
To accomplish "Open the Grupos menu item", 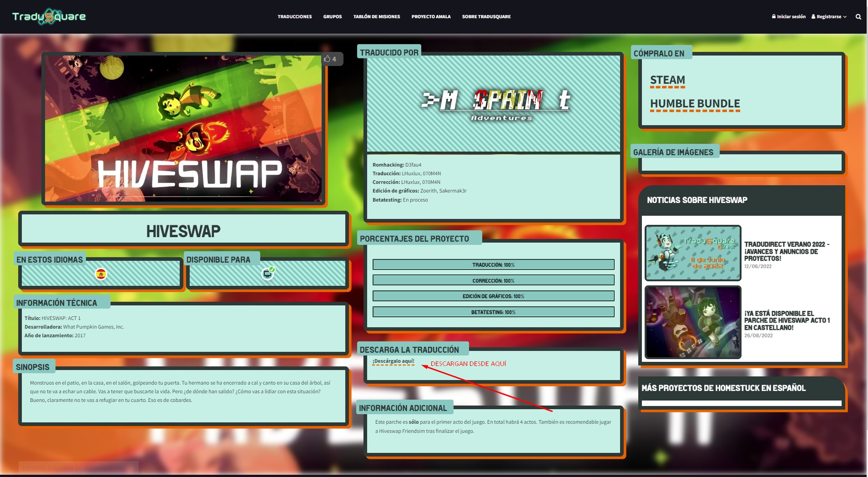I will tap(333, 17).
